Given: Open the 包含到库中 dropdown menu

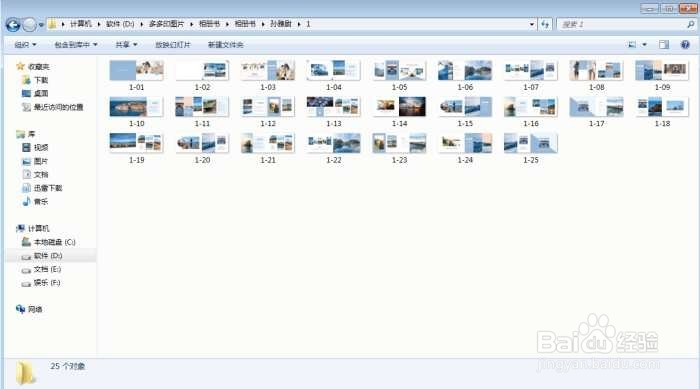Looking at the screenshot, I should click(x=75, y=45).
